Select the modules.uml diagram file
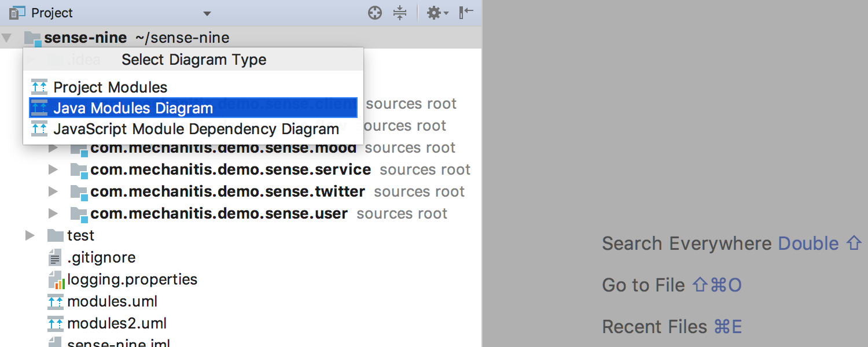 point(112,302)
